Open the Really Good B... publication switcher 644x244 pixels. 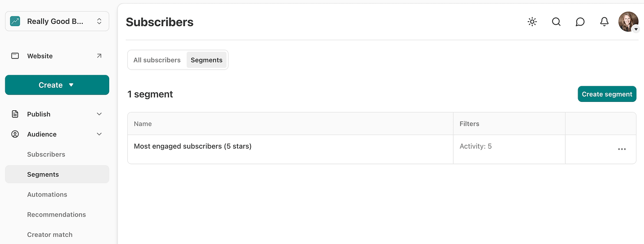pos(57,21)
